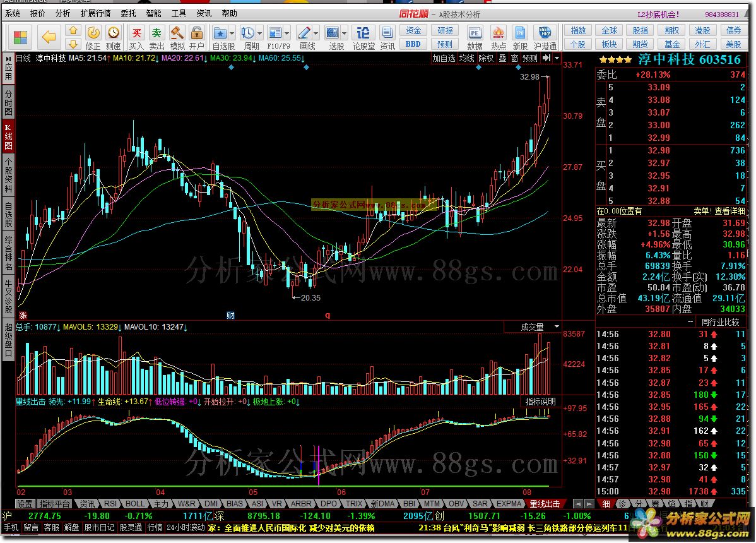Open the 模拟 simulation gavel icon

(177, 38)
